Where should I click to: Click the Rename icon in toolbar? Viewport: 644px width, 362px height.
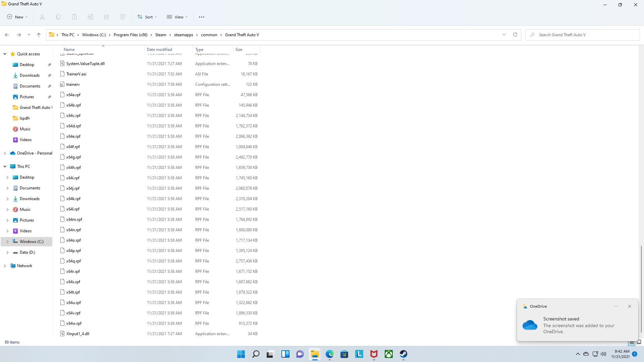[x=91, y=17]
